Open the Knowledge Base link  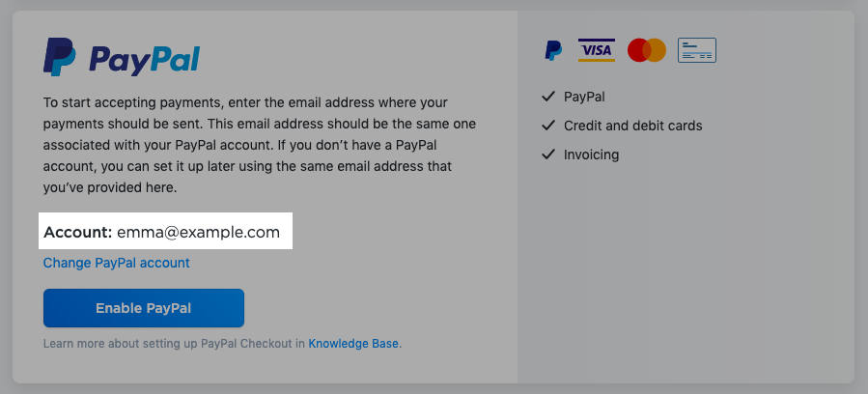[x=353, y=343]
